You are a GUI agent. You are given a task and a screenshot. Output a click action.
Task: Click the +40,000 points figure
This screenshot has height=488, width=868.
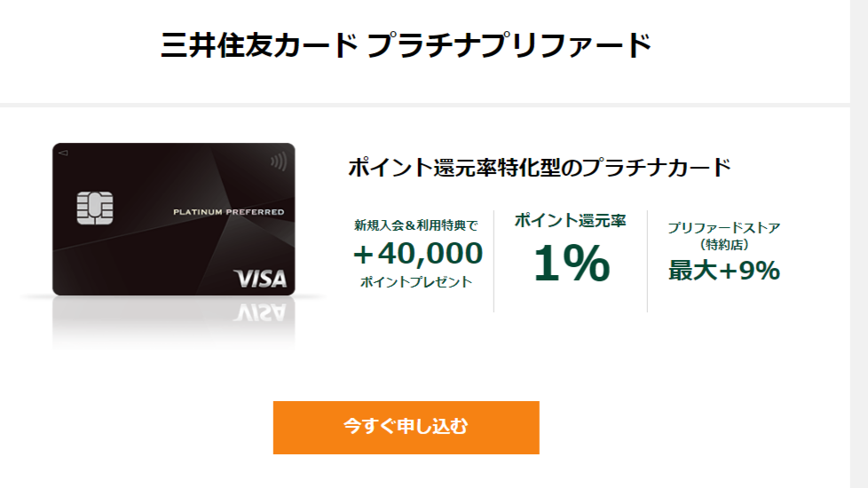pos(418,254)
